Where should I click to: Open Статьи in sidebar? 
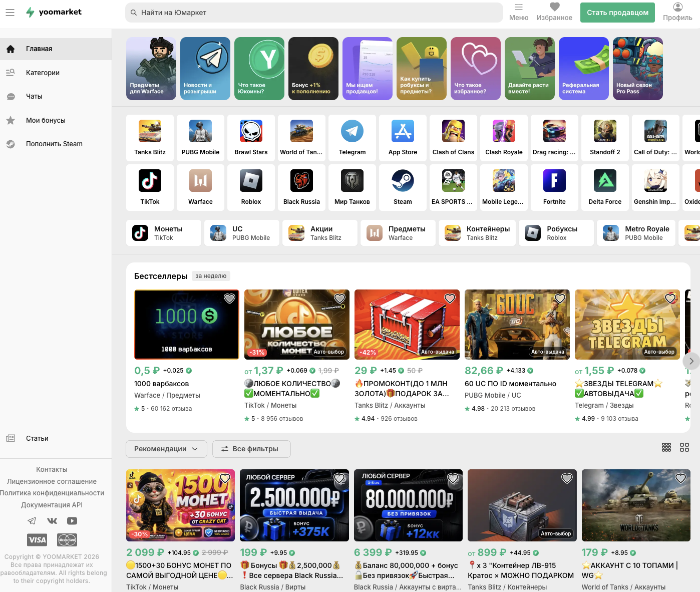click(56, 438)
